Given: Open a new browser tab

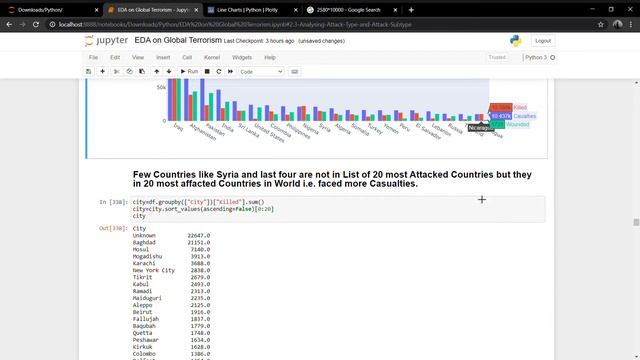Looking at the screenshot, I should point(411,10).
